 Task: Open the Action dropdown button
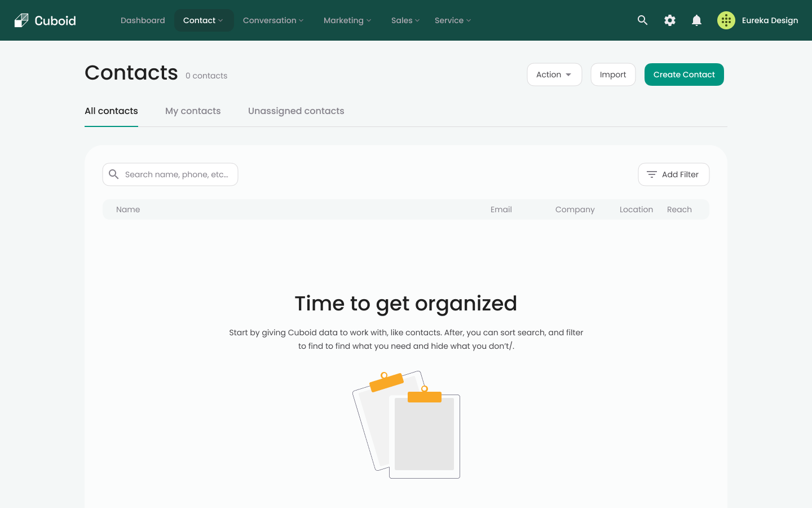(554, 75)
